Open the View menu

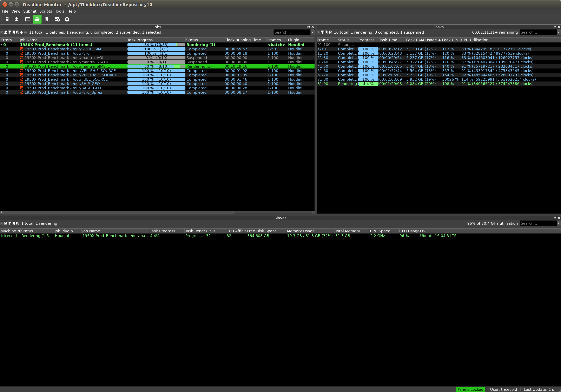coord(16,11)
